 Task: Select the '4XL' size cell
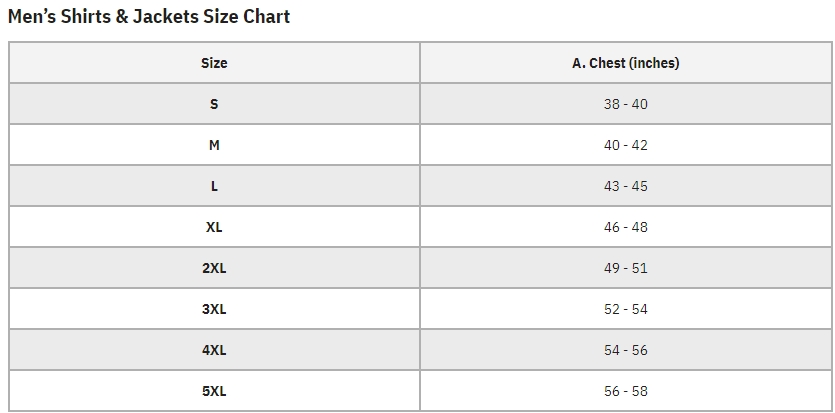214,350
